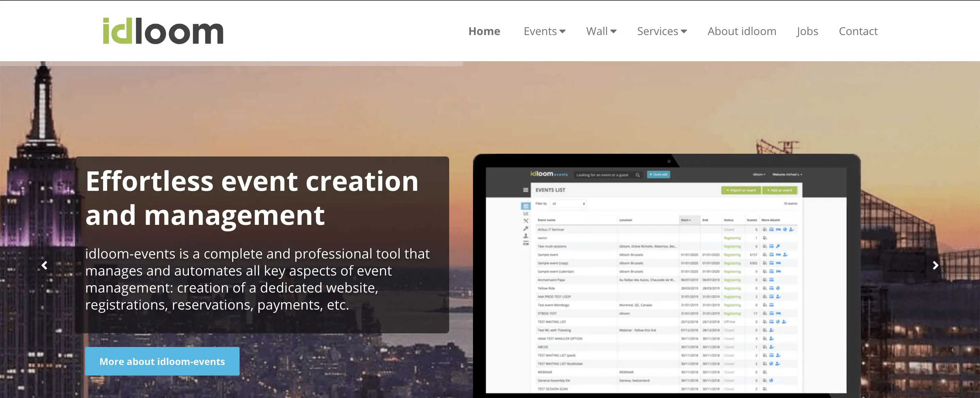
Task: Expand the Events dropdown menu
Action: coord(544,31)
